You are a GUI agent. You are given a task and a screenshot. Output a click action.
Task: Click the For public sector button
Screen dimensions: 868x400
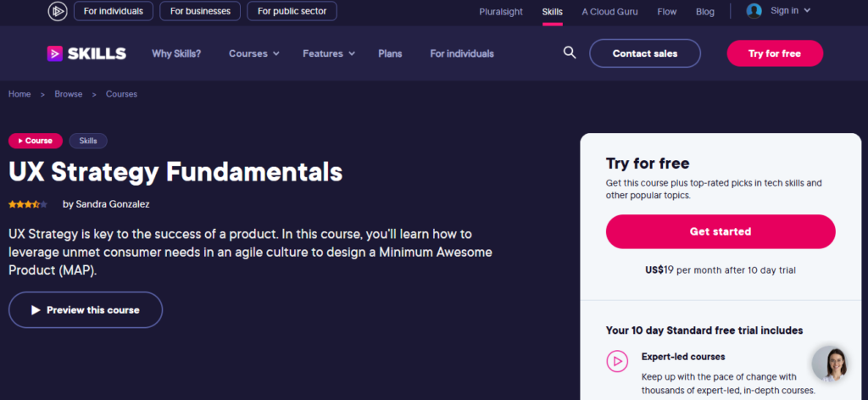[292, 11]
